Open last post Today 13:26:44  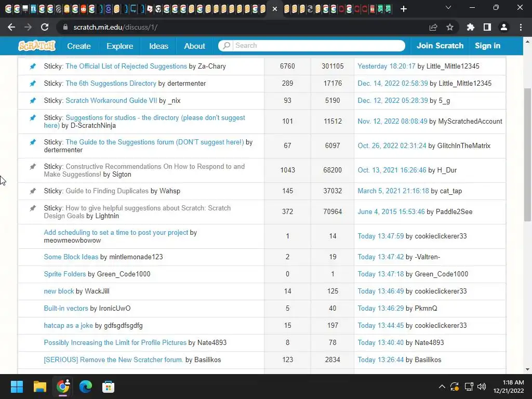pyautogui.click(x=381, y=360)
